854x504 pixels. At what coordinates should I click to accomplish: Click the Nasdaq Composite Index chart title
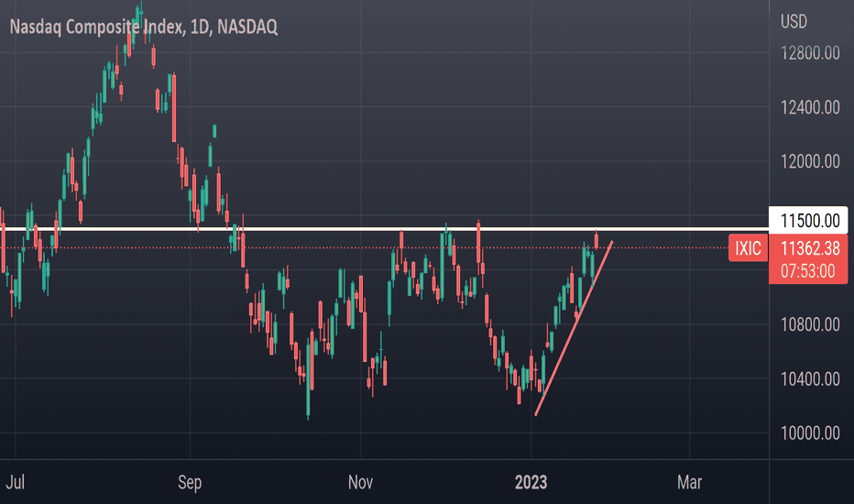tap(144, 27)
